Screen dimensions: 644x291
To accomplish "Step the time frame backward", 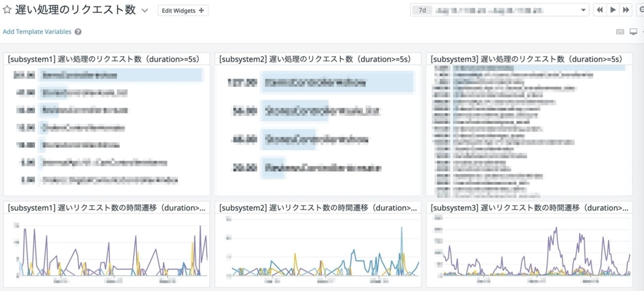I will pos(600,10).
